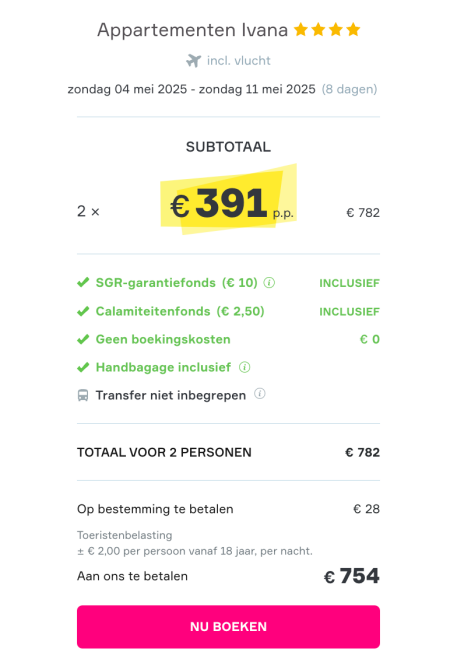Viewport: 450px width, 659px height.
Task: Click the Appartementen Ivana title
Action: coord(192,30)
